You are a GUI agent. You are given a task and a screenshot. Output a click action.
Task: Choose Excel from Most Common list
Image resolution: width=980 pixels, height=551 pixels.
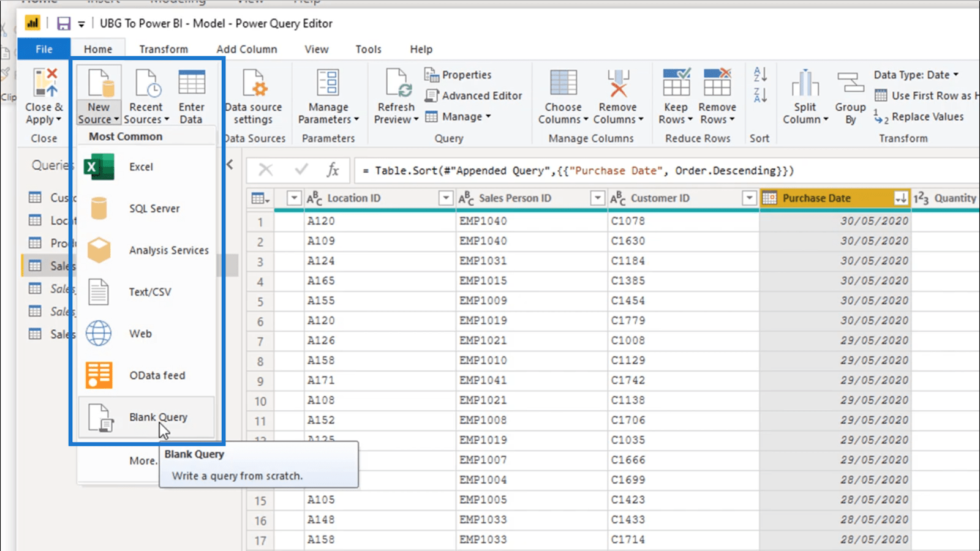click(x=146, y=167)
